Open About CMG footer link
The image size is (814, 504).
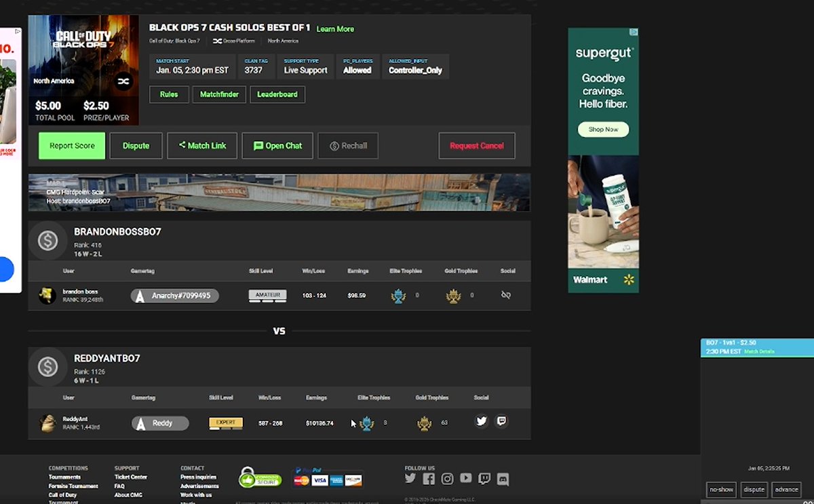pos(128,495)
